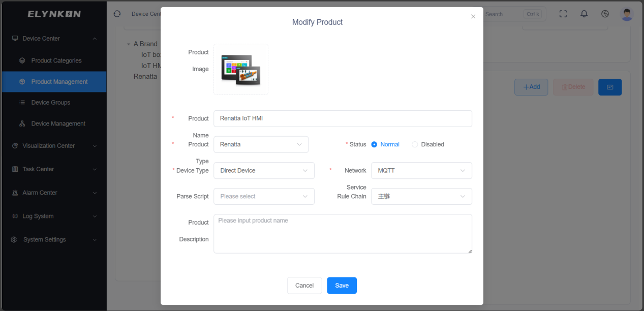This screenshot has height=311, width=644.
Task: Open the Product Type Renatta dropdown
Action: [261, 144]
